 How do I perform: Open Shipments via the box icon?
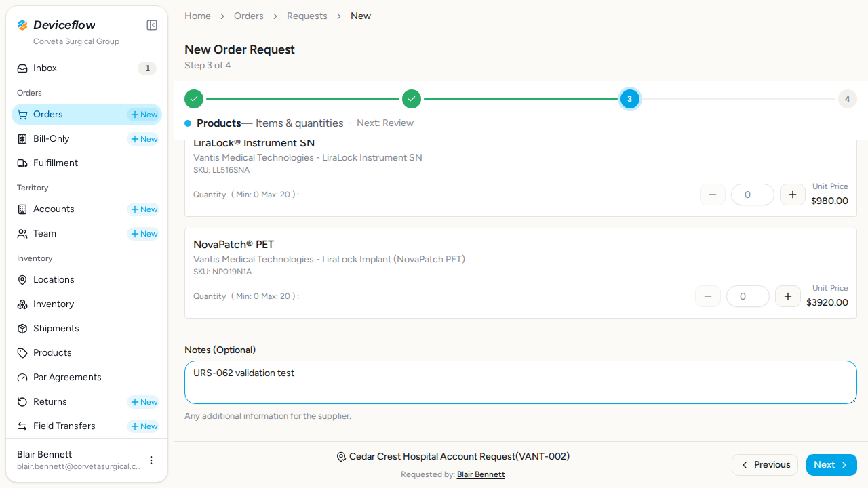pyautogui.click(x=22, y=329)
